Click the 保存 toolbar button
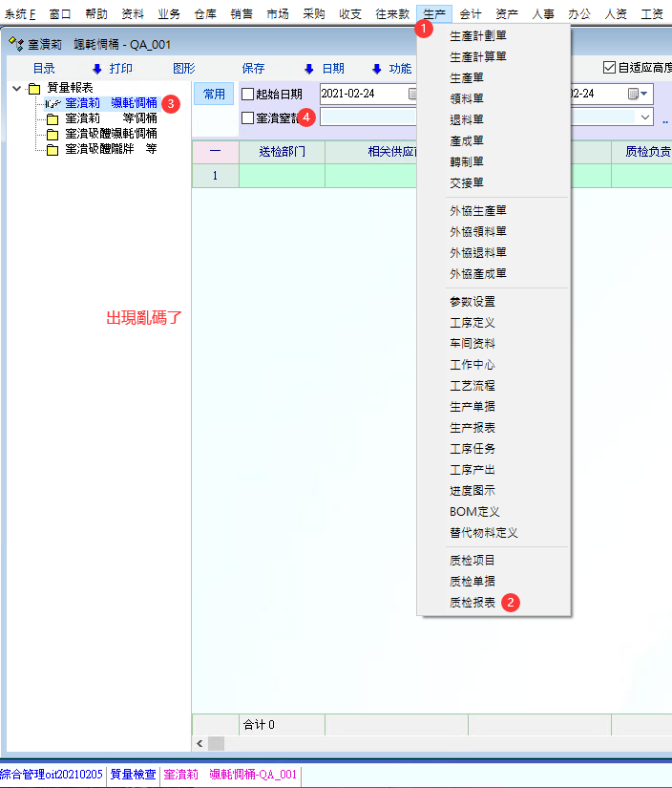Image resolution: width=672 pixels, height=788 pixels. (x=253, y=69)
